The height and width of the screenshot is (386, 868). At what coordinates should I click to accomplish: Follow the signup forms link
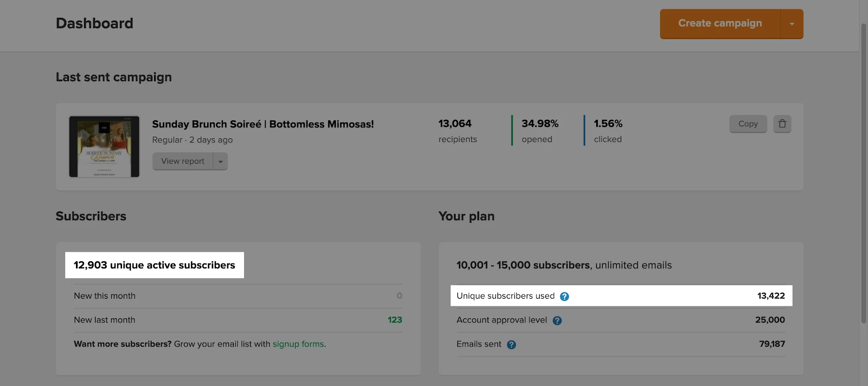[x=298, y=344]
